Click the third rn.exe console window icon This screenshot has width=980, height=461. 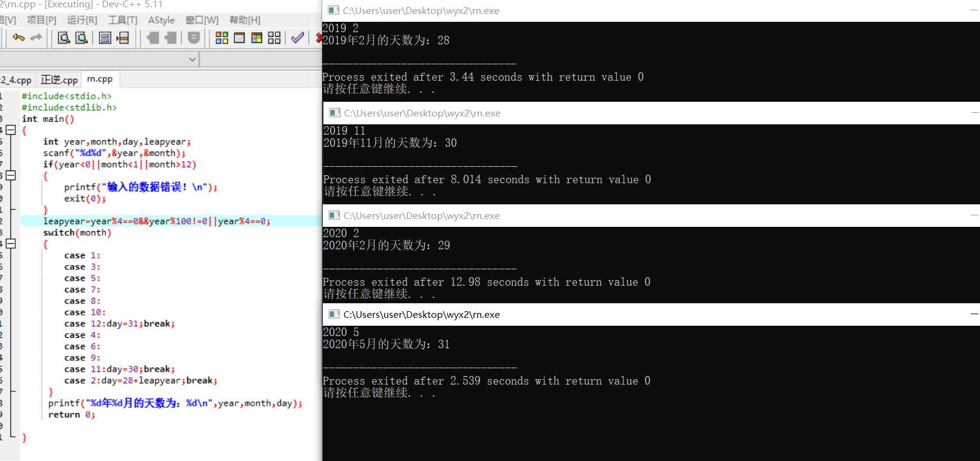[x=334, y=215]
